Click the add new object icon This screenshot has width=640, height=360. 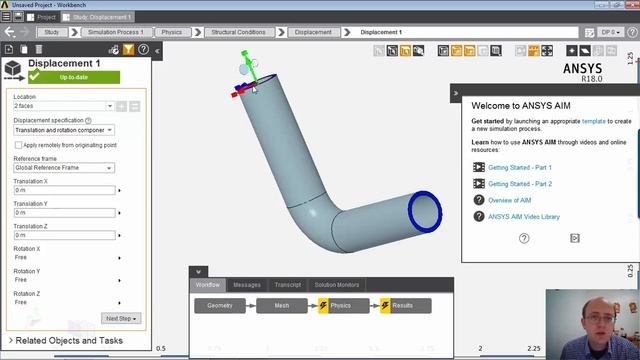[9, 49]
